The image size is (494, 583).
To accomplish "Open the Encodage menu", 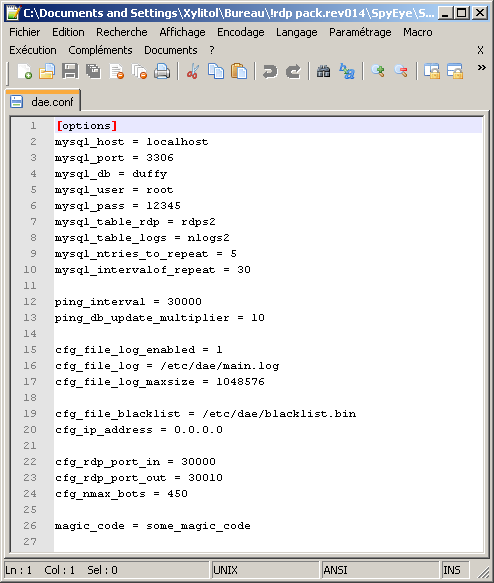I will 240,32.
